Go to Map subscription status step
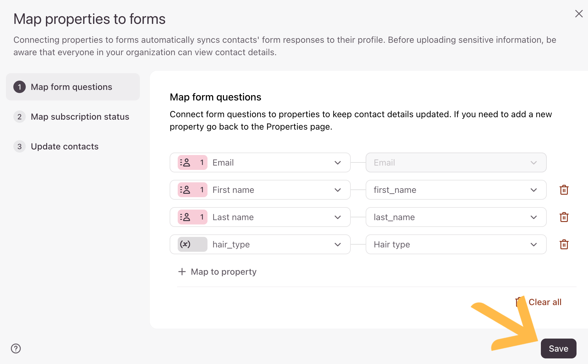The width and height of the screenshot is (588, 364). (80, 117)
